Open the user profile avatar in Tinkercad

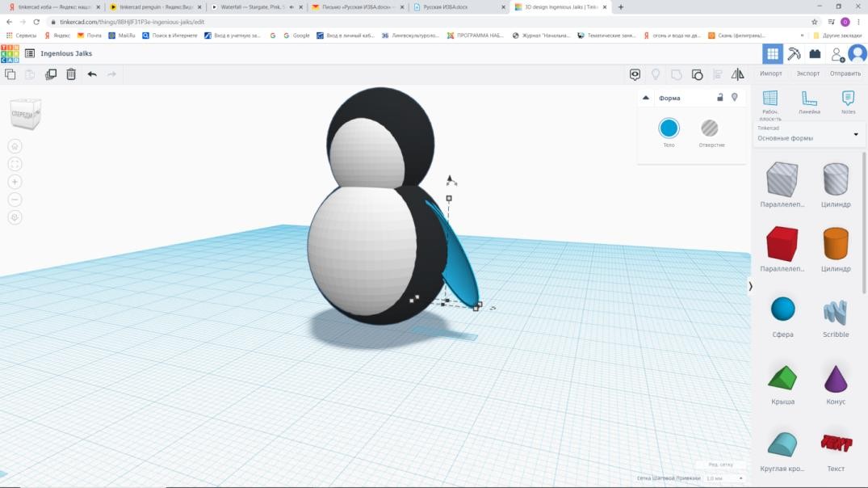(858, 54)
